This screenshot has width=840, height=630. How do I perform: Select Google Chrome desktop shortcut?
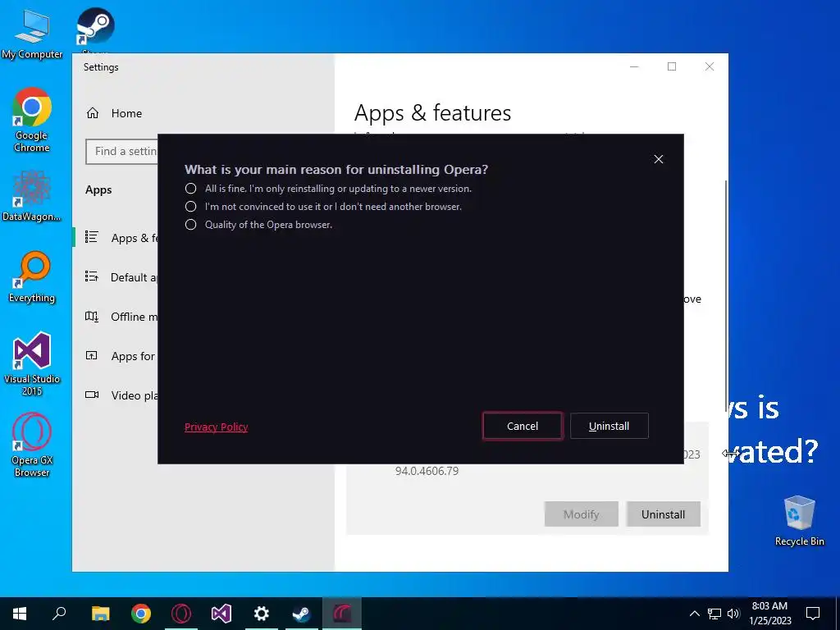(x=32, y=120)
